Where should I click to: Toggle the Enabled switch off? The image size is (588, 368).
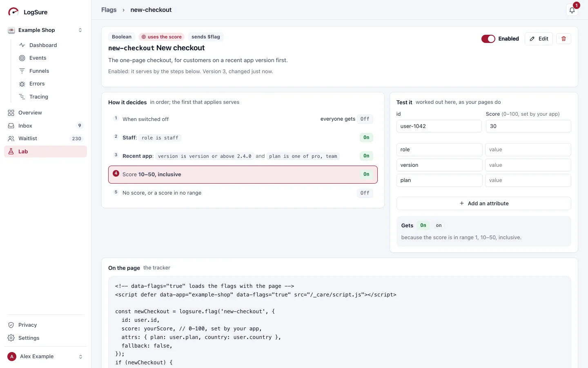488,39
